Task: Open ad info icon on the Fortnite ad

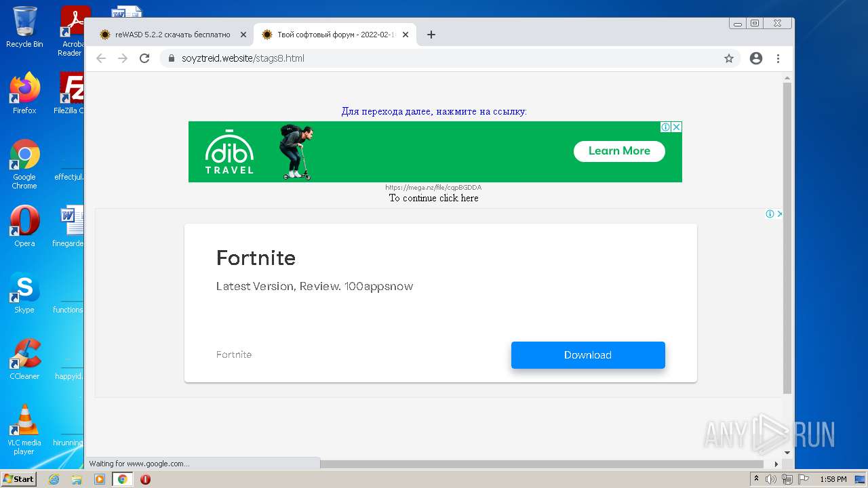Action: coord(770,213)
